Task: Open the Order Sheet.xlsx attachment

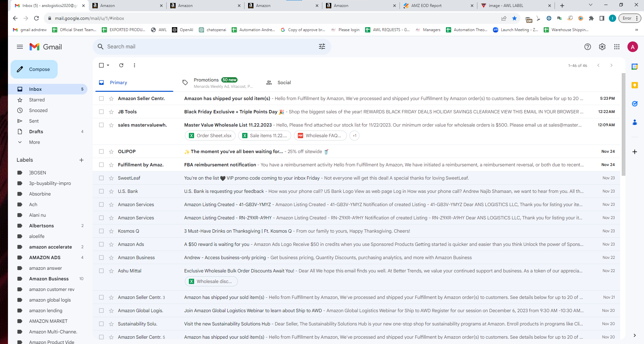Action: pos(210,136)
